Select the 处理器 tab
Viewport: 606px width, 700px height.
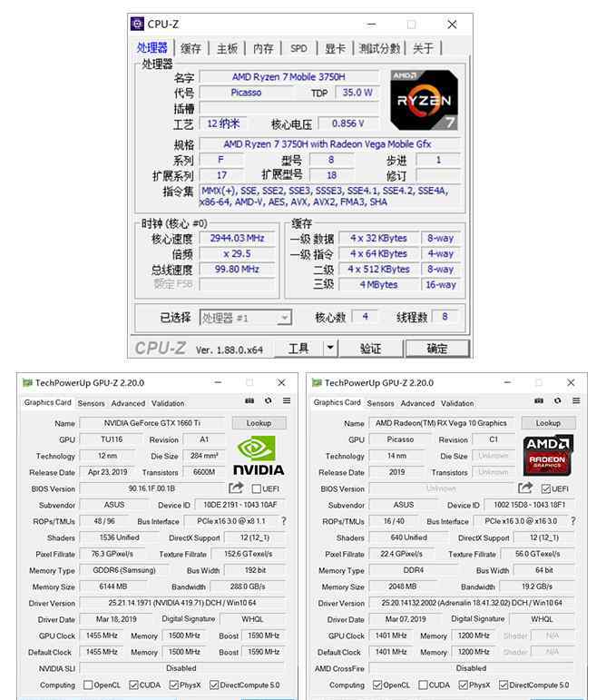152,48
